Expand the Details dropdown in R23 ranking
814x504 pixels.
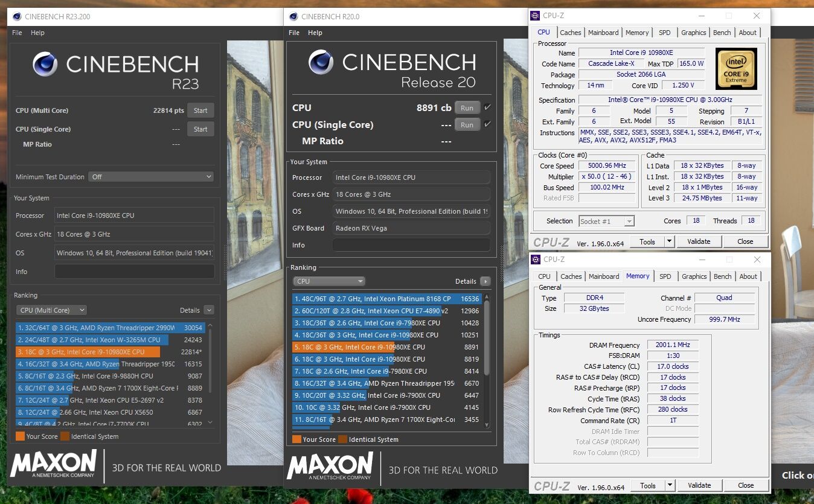tap(208, 310)
